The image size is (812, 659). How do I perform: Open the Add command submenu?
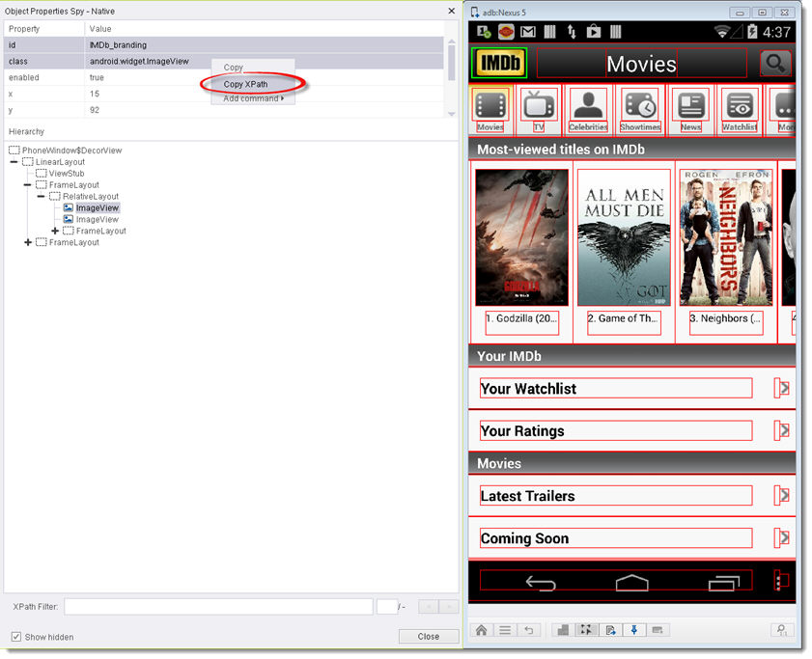pos(253,98)
